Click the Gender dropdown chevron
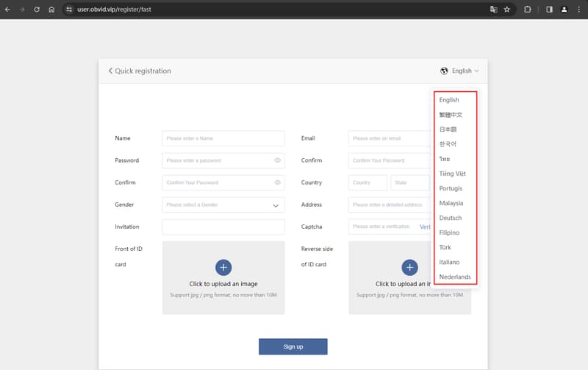The image size is (588, 370). 276,205
